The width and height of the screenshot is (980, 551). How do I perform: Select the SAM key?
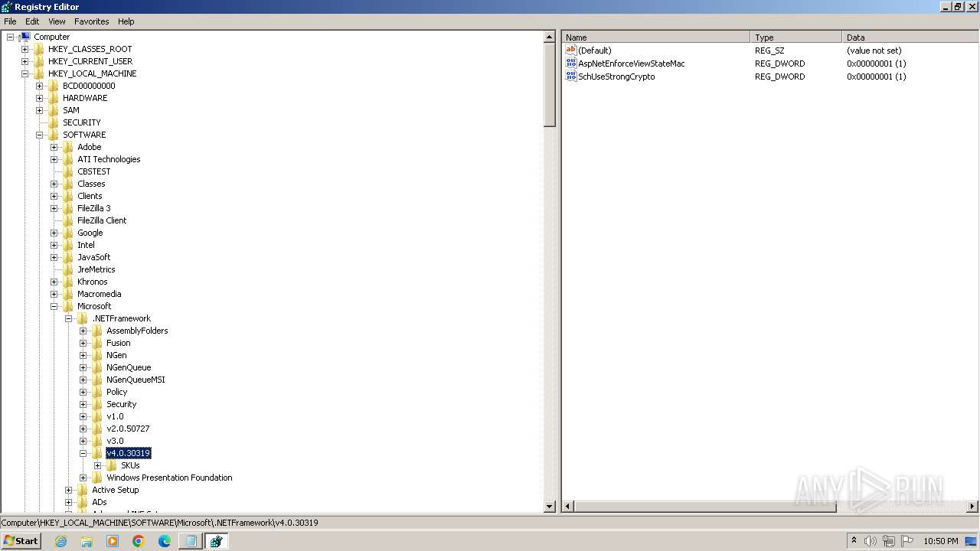tap(70, 110)
